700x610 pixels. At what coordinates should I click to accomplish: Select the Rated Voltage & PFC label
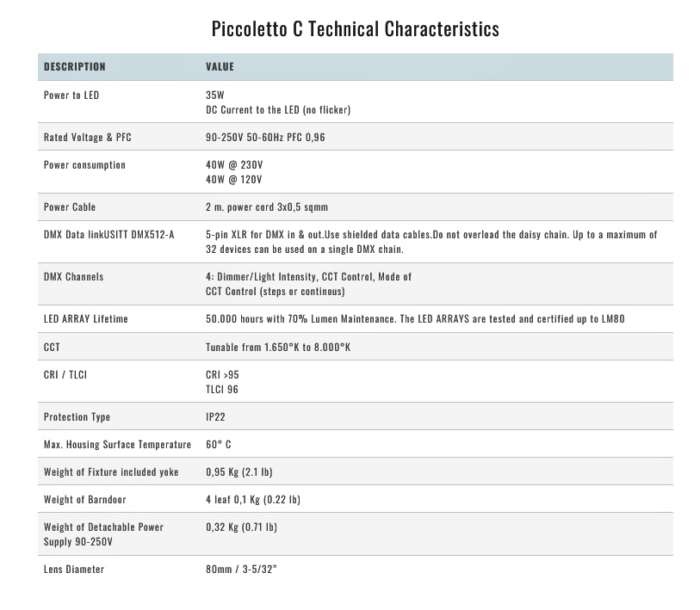coord(88,137)
